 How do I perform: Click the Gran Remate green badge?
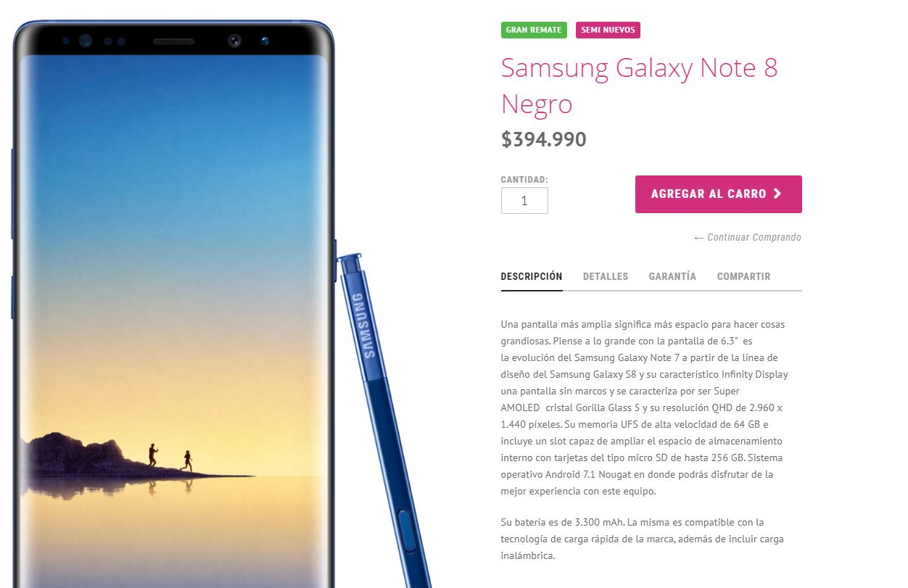[x=534, y=30]
